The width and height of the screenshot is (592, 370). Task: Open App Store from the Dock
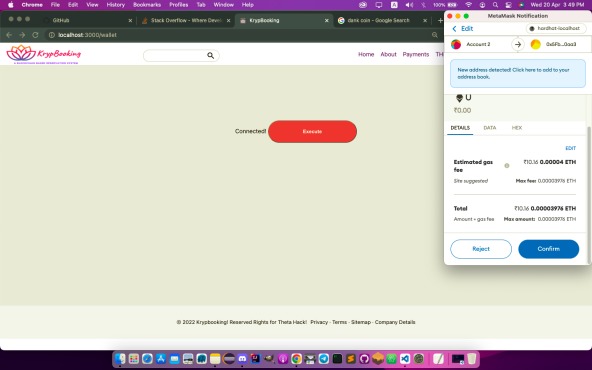pyautogui.click(x=161, y=358)
